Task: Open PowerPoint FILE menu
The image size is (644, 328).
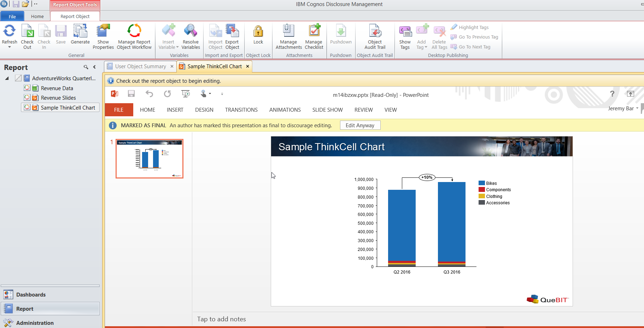Action: (119, 110)
